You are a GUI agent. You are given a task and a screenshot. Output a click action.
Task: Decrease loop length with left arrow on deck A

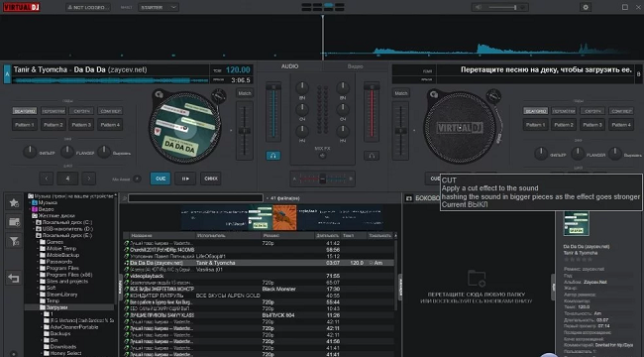point(47,178)
